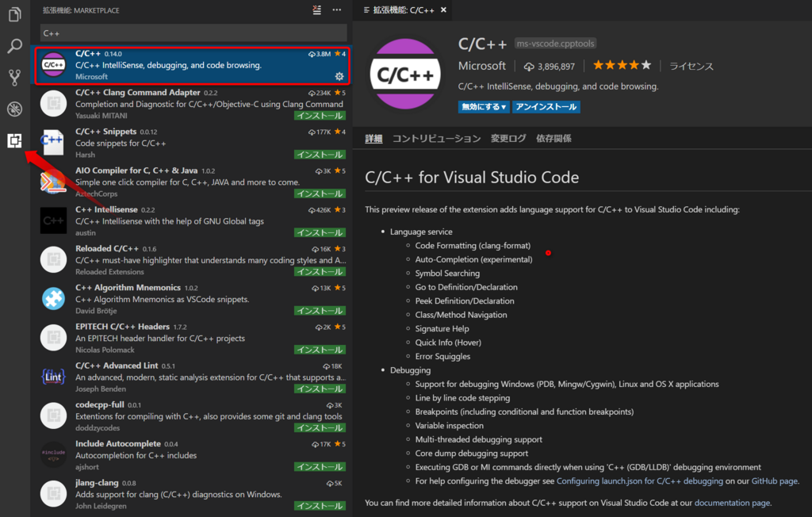Click C++ Algorithm Mnemonics puzzle icon
Image resolution: width=812 pixels, height=517 pixels.
(53, 299)
